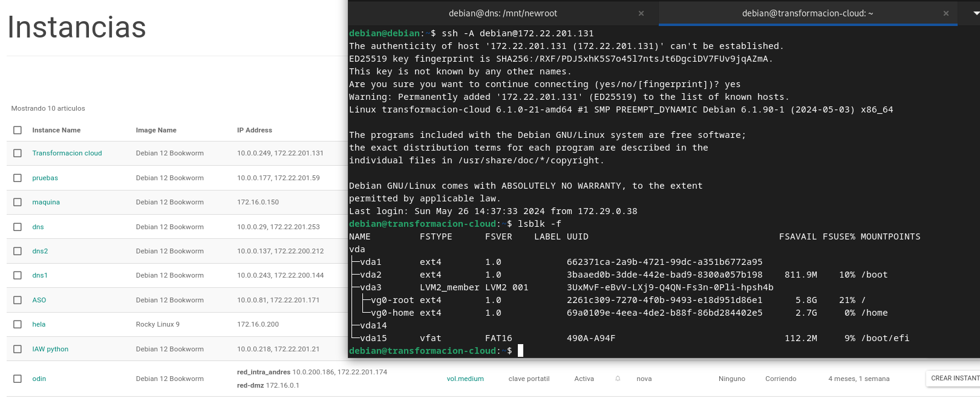Viewport: 980px width, 404px height.
Task: Open the dns instance link
Action: click(x=38, y=227)
